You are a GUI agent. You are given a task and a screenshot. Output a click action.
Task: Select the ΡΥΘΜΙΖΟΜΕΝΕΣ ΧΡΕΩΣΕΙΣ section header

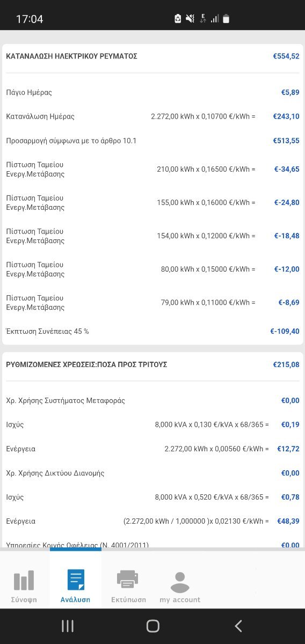coord(86,364)
